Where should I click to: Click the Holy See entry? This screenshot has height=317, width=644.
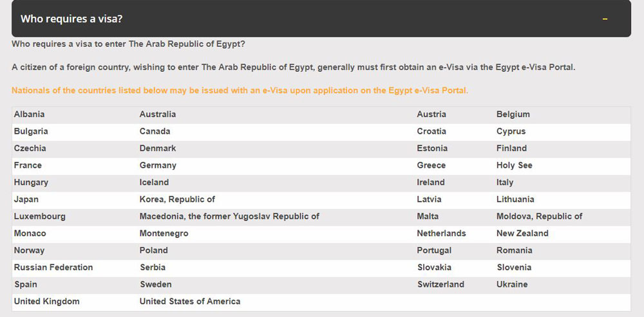pyautogui.click(x=515, y=165)
